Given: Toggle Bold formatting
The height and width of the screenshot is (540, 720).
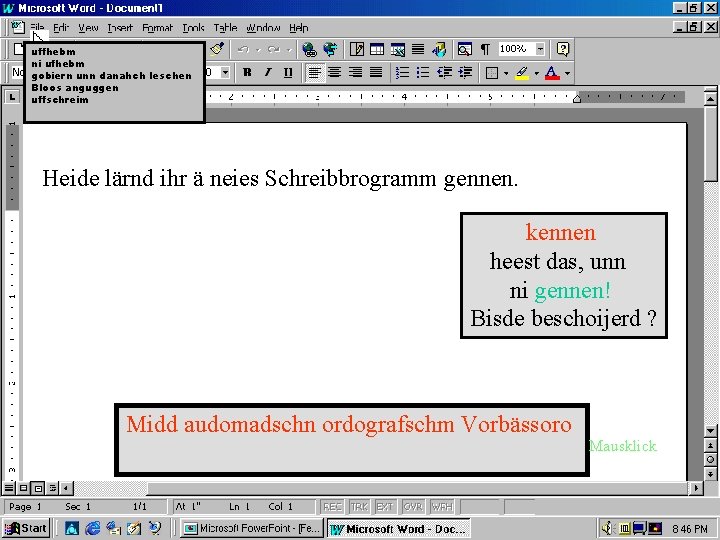Looking at the screenshot, I should 247,73.
